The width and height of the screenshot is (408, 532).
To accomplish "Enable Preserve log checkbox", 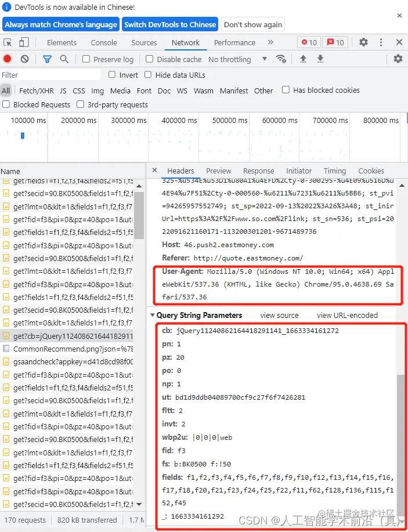I will 86,59.
